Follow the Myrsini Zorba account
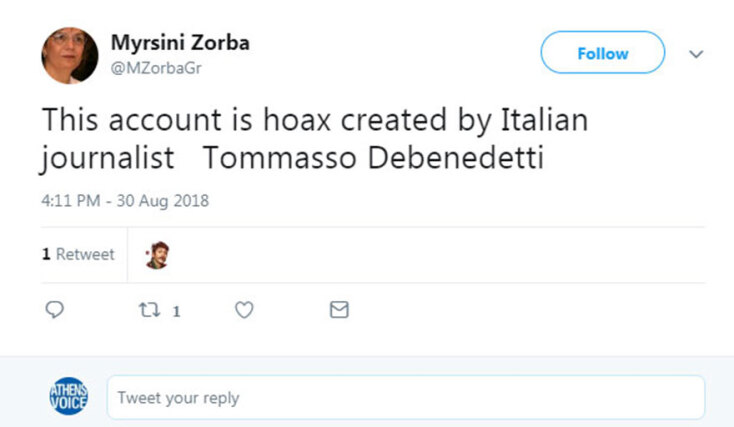734x427 pixels. (602, 53)
